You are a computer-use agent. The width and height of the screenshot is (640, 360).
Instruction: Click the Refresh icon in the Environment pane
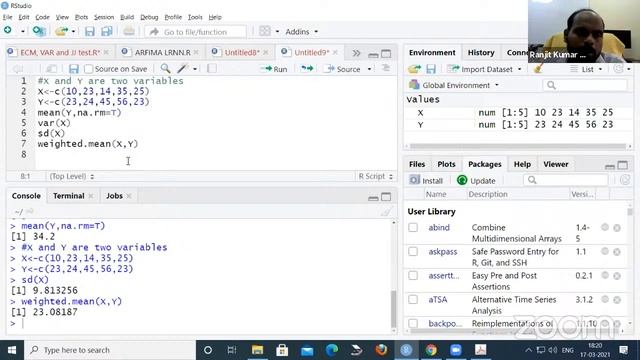coord(618,69)
